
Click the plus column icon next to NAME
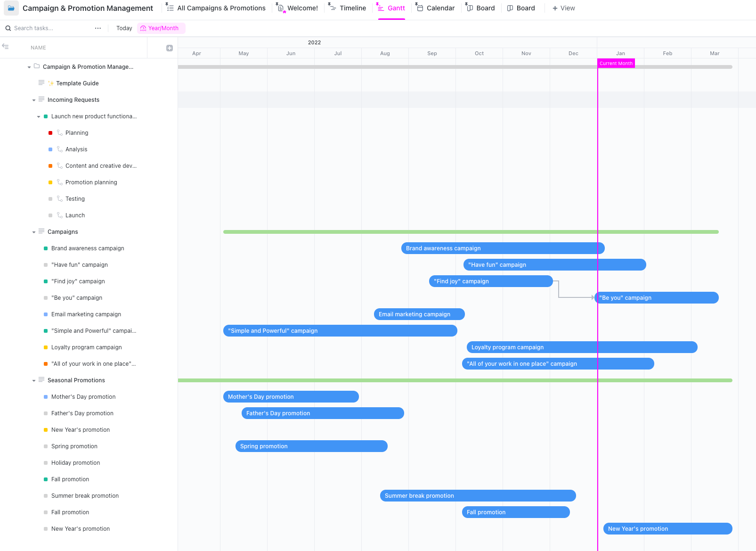click(170, 48)
